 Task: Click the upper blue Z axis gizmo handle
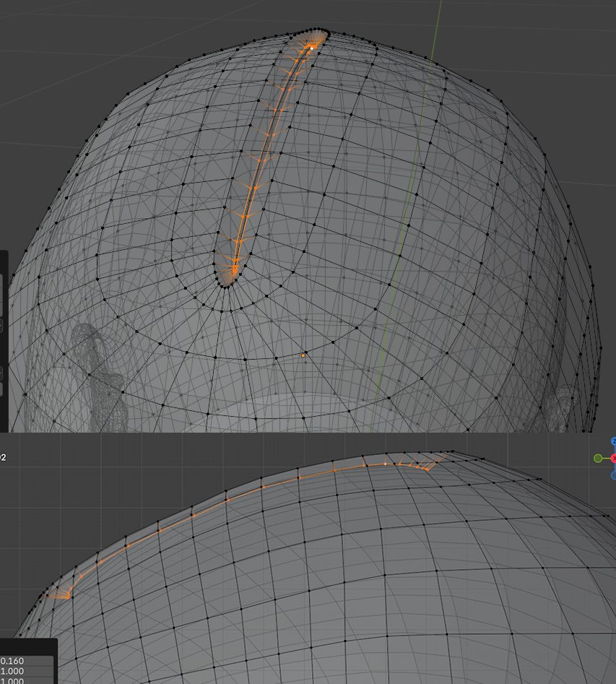point(613,441)
